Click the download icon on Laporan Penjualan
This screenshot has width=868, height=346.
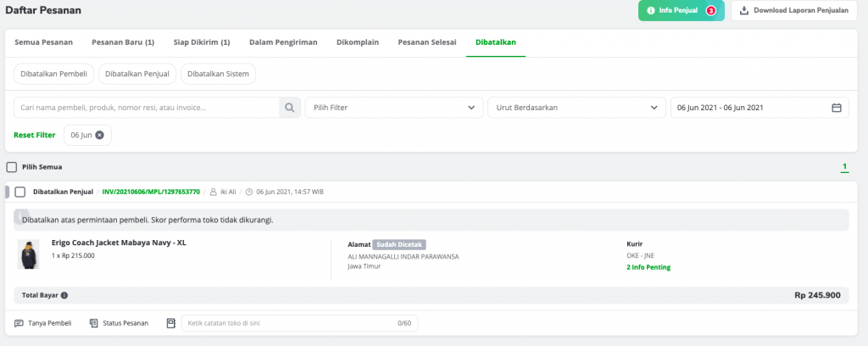(x=744, y=10)
